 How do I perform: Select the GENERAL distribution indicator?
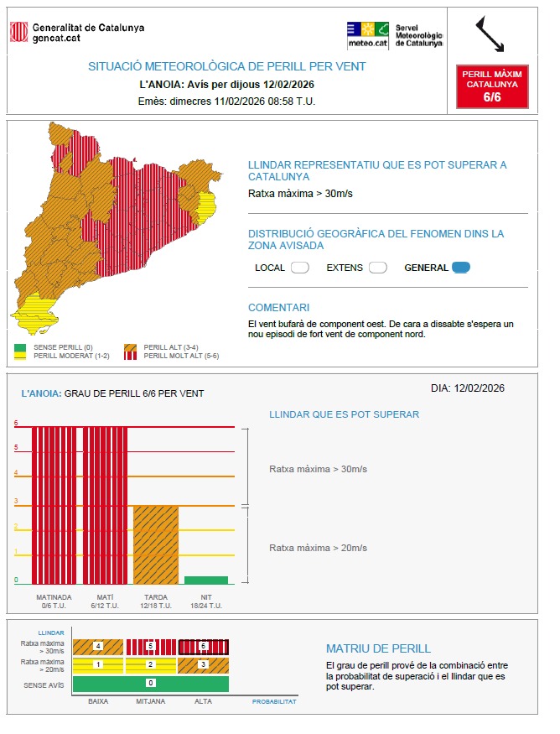[x=461, y=268]
